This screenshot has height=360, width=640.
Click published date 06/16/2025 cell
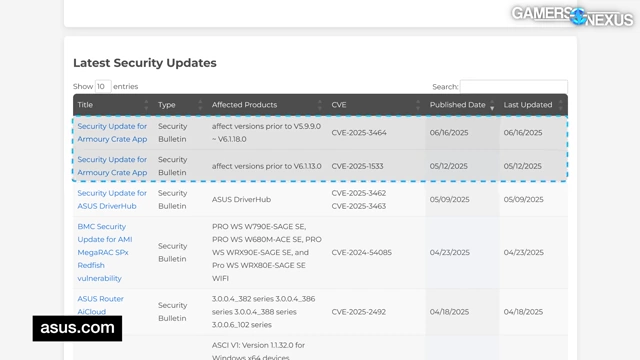(x=449, y=133)
